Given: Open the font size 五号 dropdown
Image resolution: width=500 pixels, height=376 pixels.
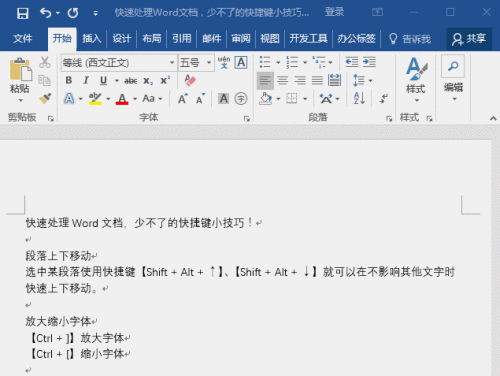Looking at the screenshot, I should [x=209, y=62].
